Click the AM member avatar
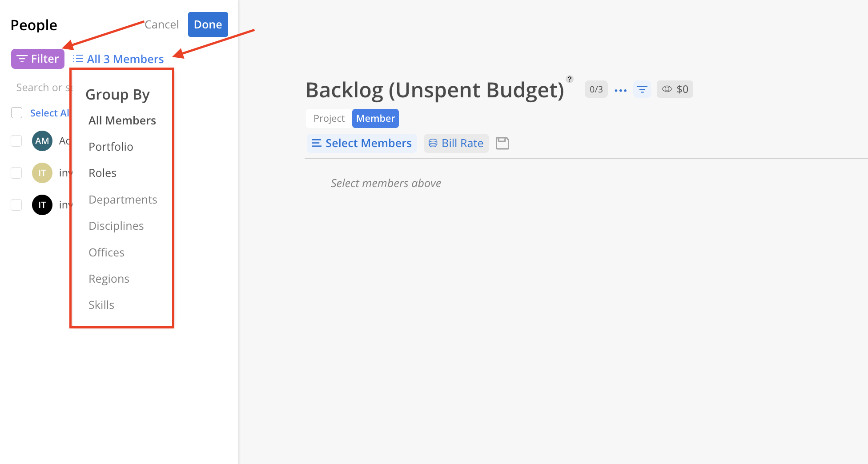 42,141
